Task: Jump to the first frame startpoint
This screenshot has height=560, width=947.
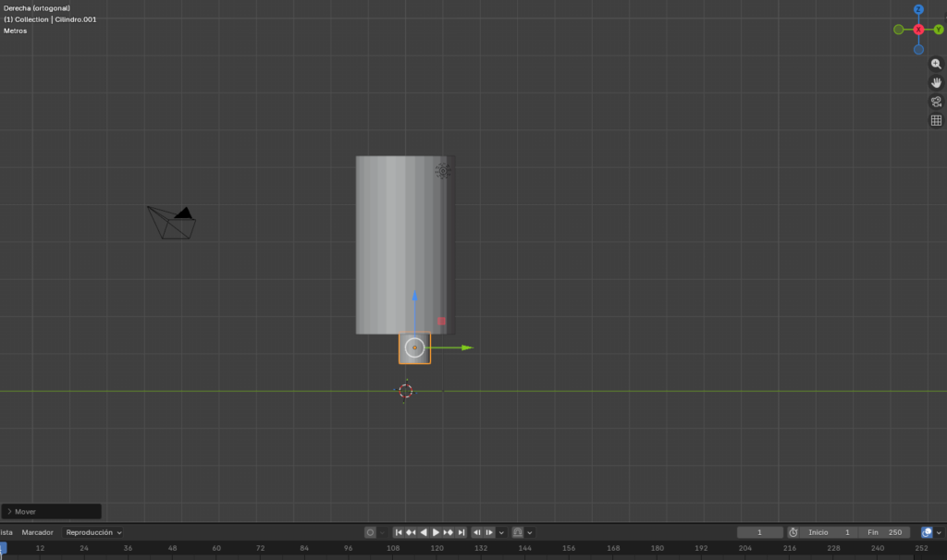Action: (x=399, y=532)
